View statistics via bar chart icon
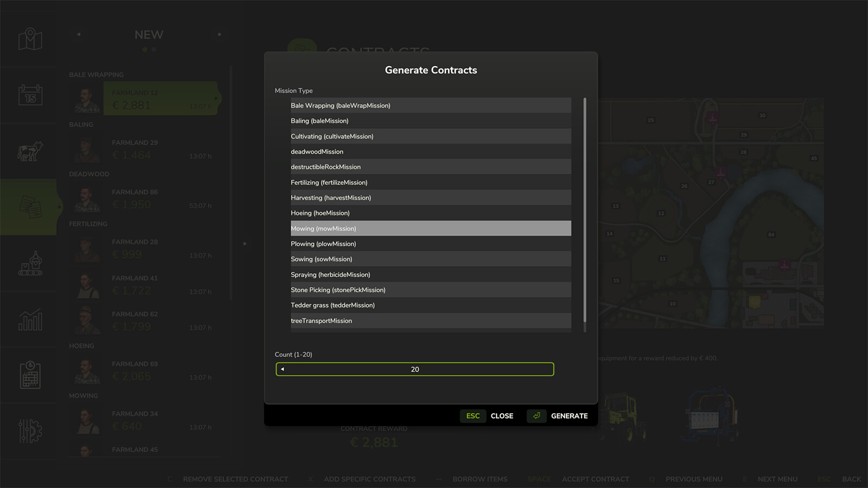868x488 pixels. pos(29,320)
